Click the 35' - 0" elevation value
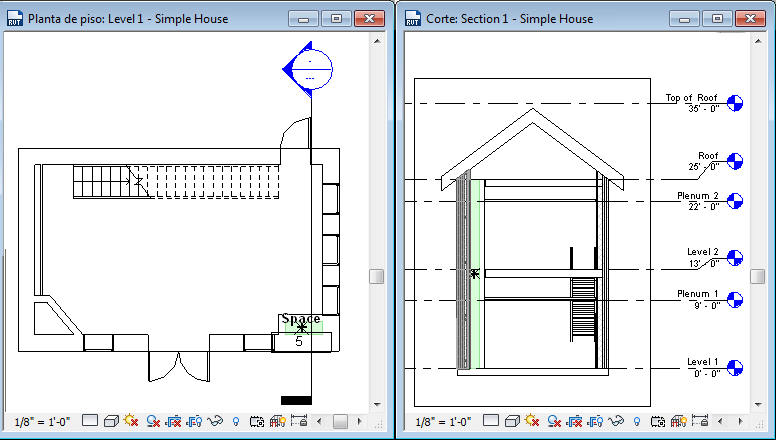This screenshot has height=440, width=776. (704, 108)
